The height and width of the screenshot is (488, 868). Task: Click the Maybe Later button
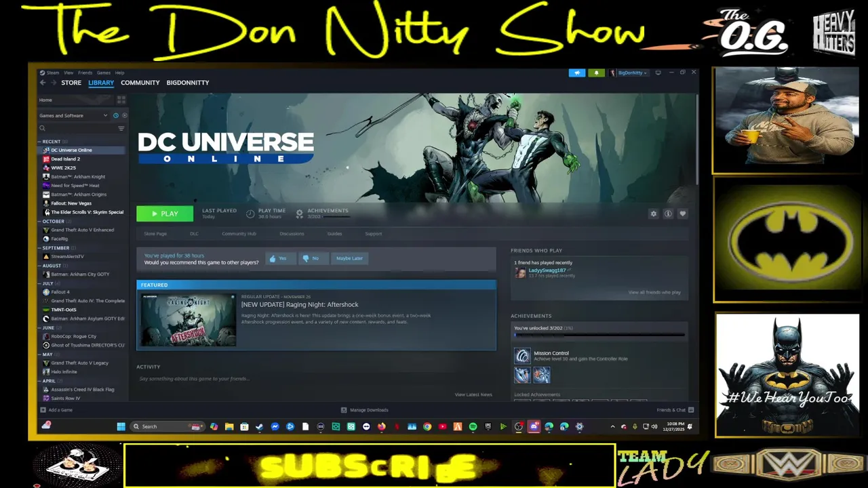point(349,258)
